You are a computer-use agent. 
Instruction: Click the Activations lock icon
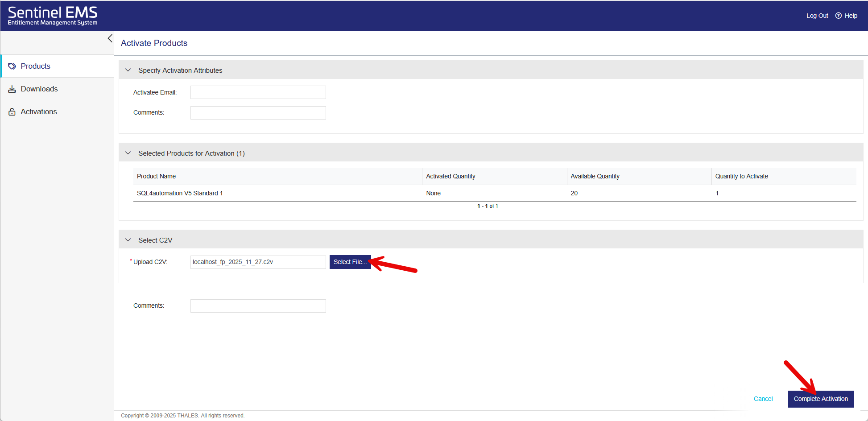point(12,112)
